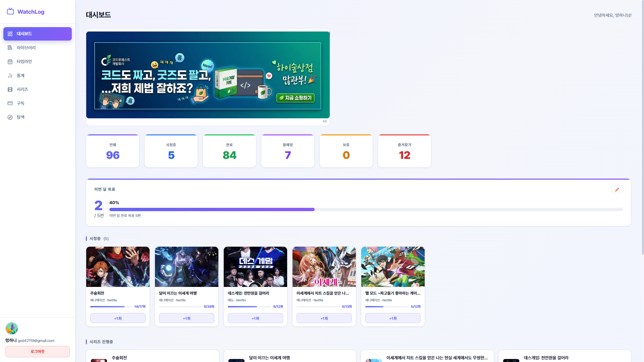Open the 즐겨찾기 12 stat card
The width and height of the screenshot is (644, 362).
(405, 151)
